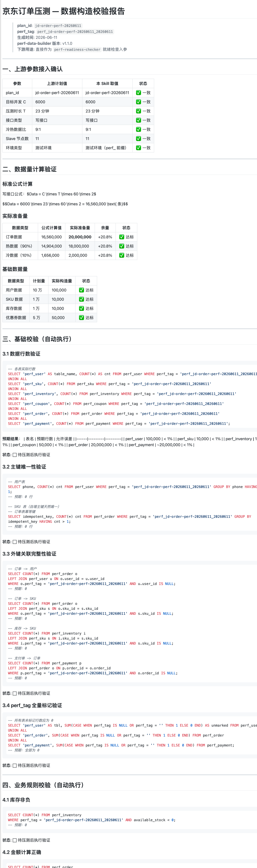Click the green check in plan_id row
The image size is (257, 868).
click(x=138, y=93)
